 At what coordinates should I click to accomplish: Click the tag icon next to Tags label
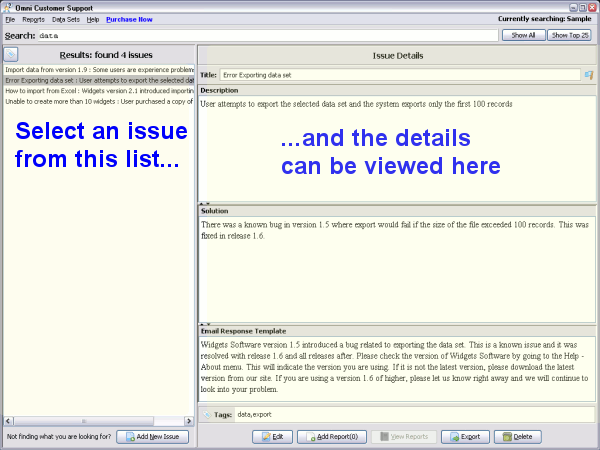click(207, 415)
